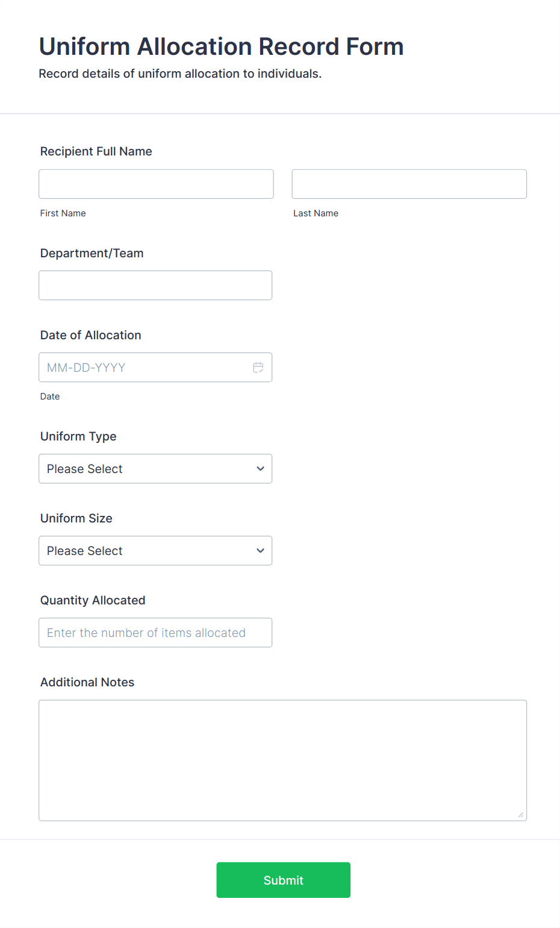Click the chevron on the Uniform Type dropdown
Screen dimensions: 560x928
click(260, 468)
